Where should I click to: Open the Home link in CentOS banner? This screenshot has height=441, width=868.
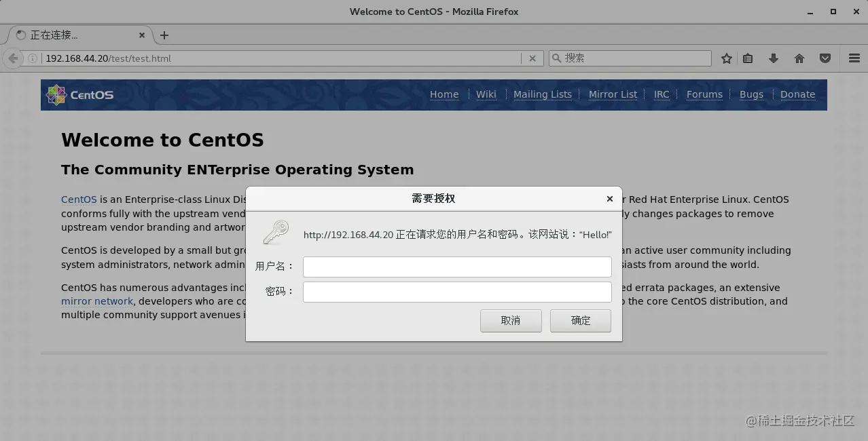point(444,94)
